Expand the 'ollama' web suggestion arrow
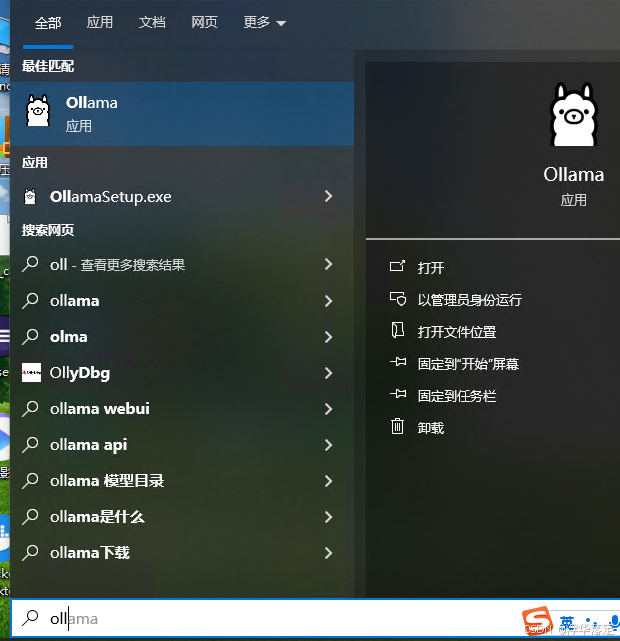This screenshot has width=620, height=641. [x=328, y=301]
